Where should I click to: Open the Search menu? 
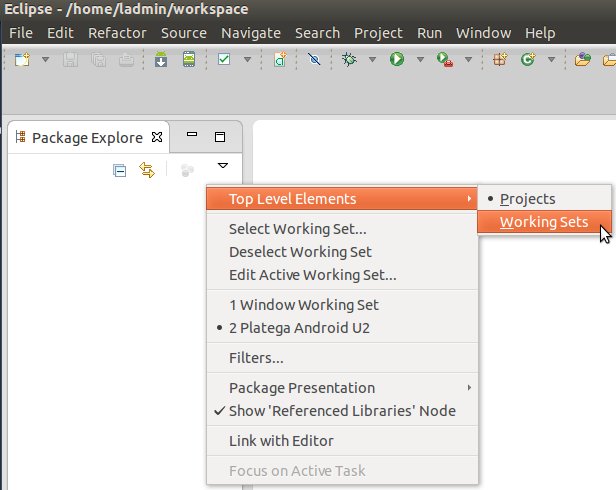(317, 33)
